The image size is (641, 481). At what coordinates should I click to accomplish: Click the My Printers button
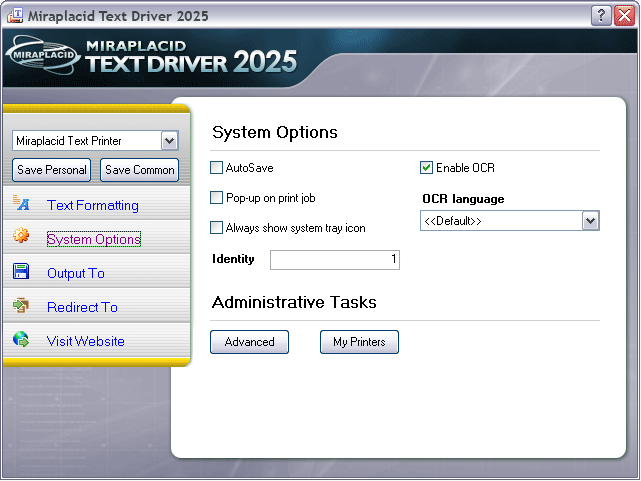click(x=359, y=342)
